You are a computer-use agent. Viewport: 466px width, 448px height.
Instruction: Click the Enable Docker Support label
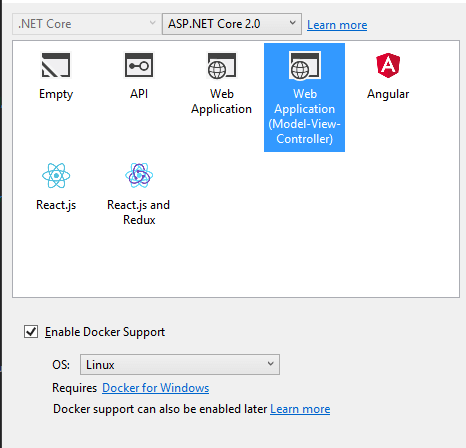point(105,332)
